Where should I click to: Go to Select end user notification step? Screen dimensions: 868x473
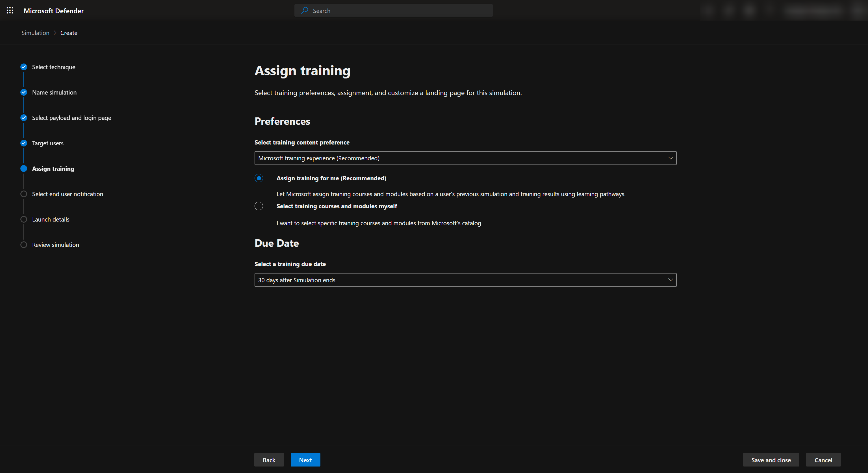tap(68, 194)
